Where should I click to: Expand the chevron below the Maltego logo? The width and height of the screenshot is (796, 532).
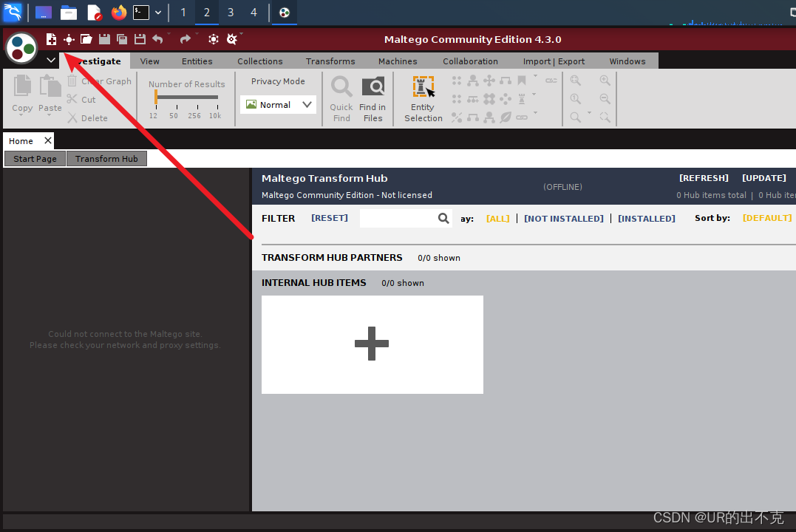coord(51,60)
